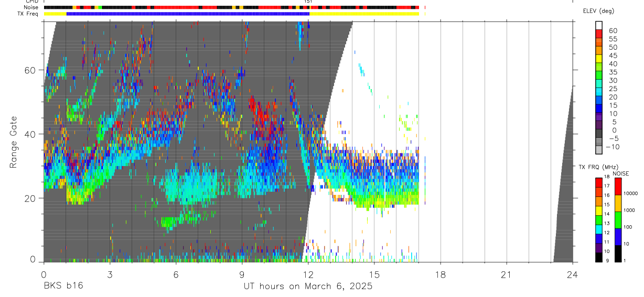Click the 1000 label in the NOISE legend
644x297 pixels.
629,210
